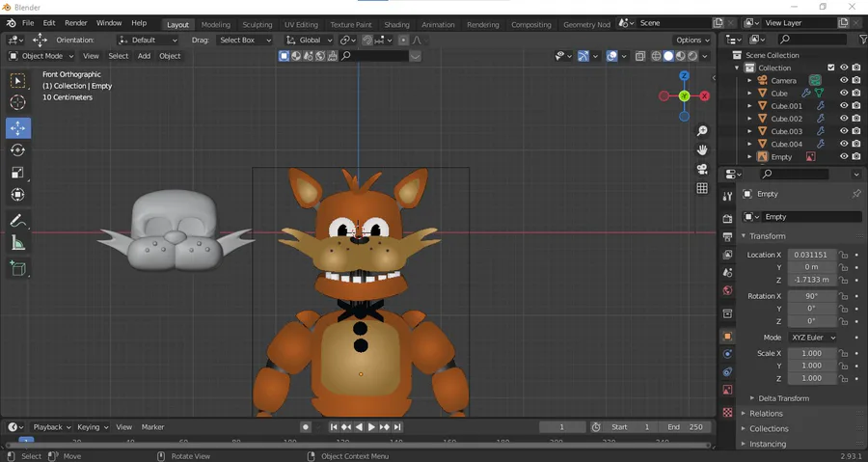The image size is (868, 462).
Task: Click the current frame number field
Action: [562, 427]
